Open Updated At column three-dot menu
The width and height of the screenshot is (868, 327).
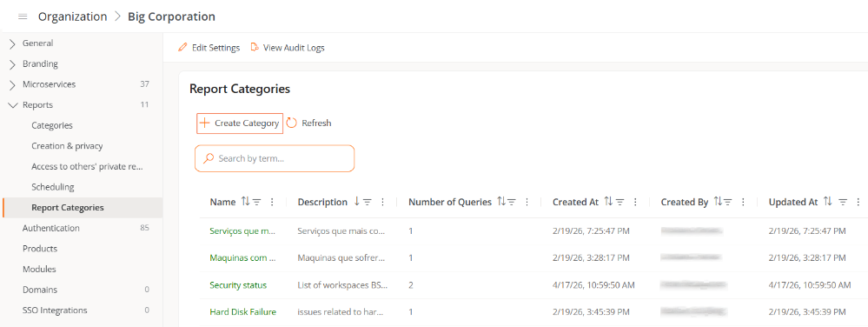click(858, 203)
